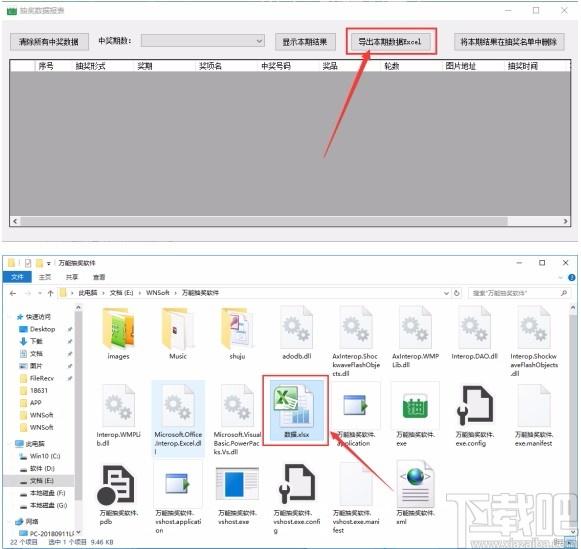Select the 万能抽奖软件.exe application icon
Image resolution: width=581 pixels, height=549 pixels.
pos(415,415)
